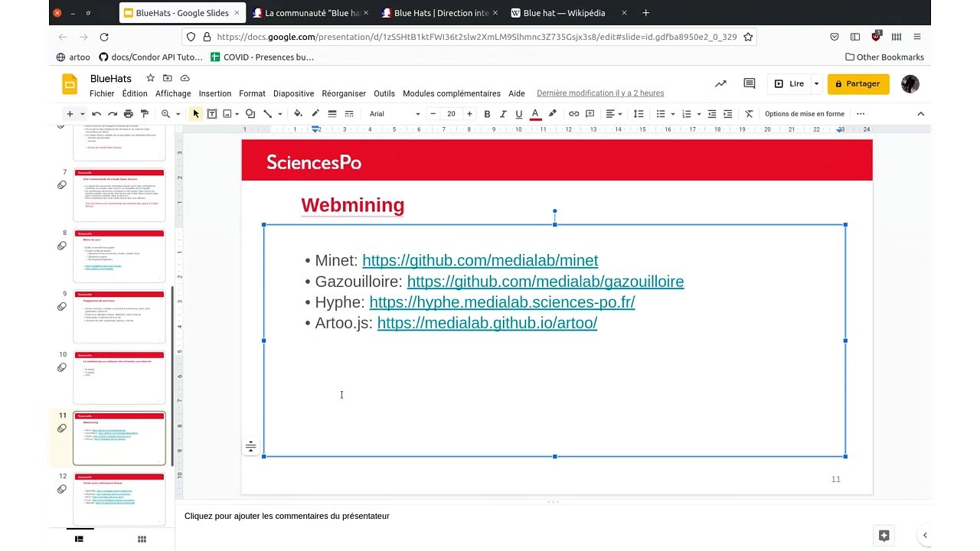Open border weight options

click(x=332, y=114)
